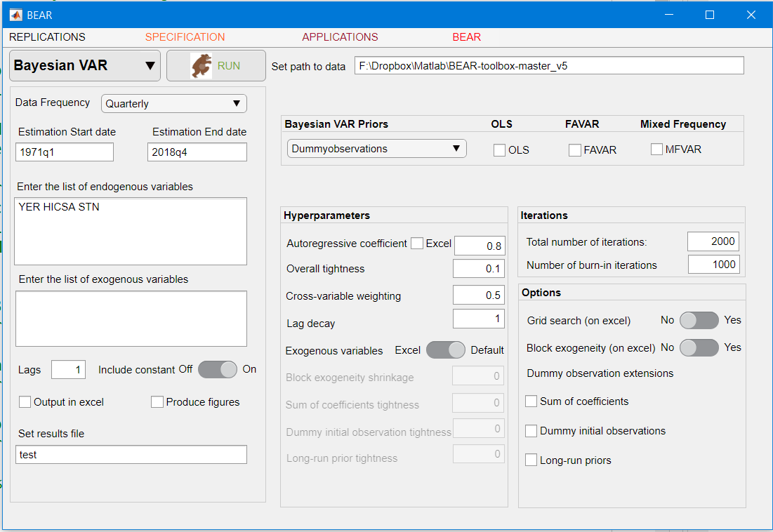Enable the Produce figures checkbox
The image size is (773, 532).
(x=157, y=402)
